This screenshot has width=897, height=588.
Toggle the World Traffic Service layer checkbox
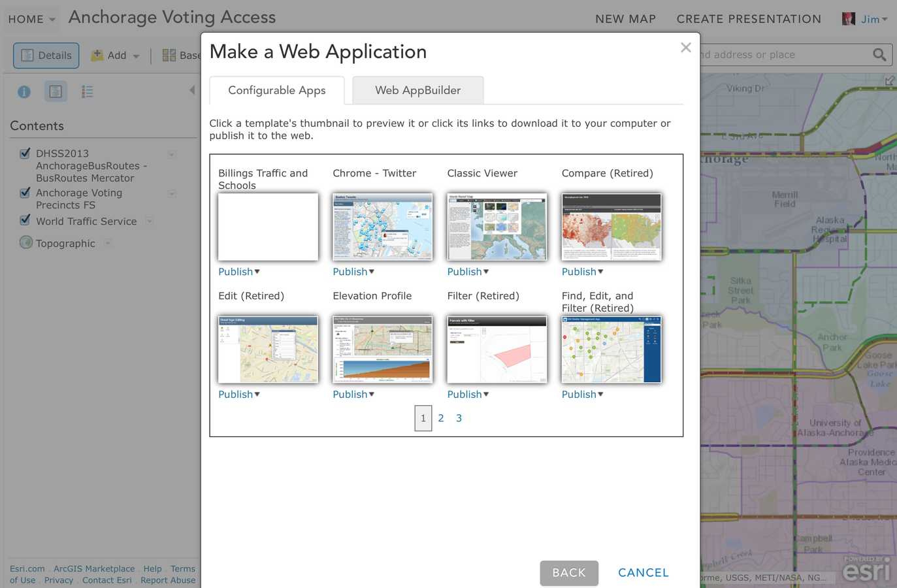coord(25,220)
